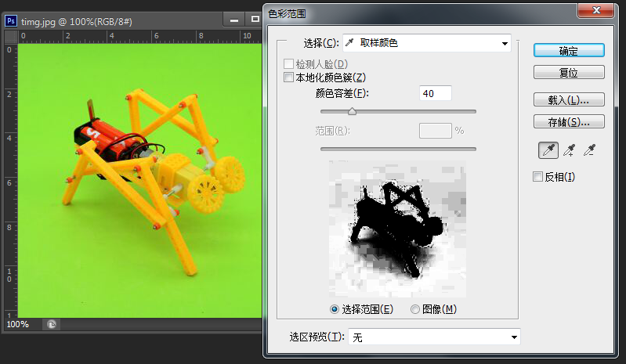The height and width of the screenshot is (364, 626).
Task: Click the 范围 percentage input field
Action: click(436, 131)
